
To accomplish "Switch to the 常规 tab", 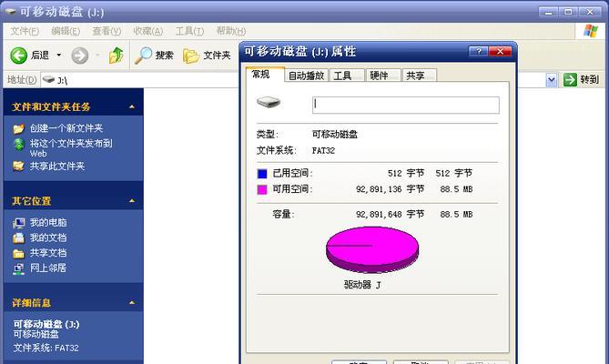I will coord(265,74).
